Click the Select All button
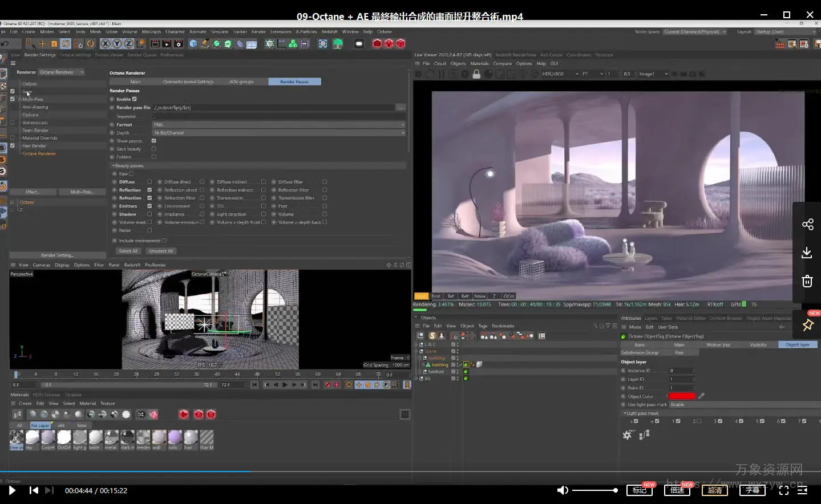Image resolution: width=821 pixels, height=504 pixels. 128,251
